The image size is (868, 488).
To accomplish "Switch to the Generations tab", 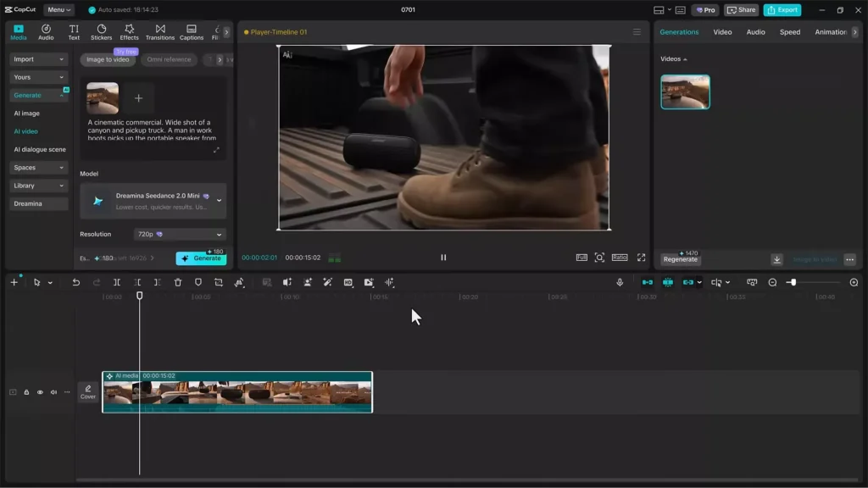I will click(x=679, y=32).
